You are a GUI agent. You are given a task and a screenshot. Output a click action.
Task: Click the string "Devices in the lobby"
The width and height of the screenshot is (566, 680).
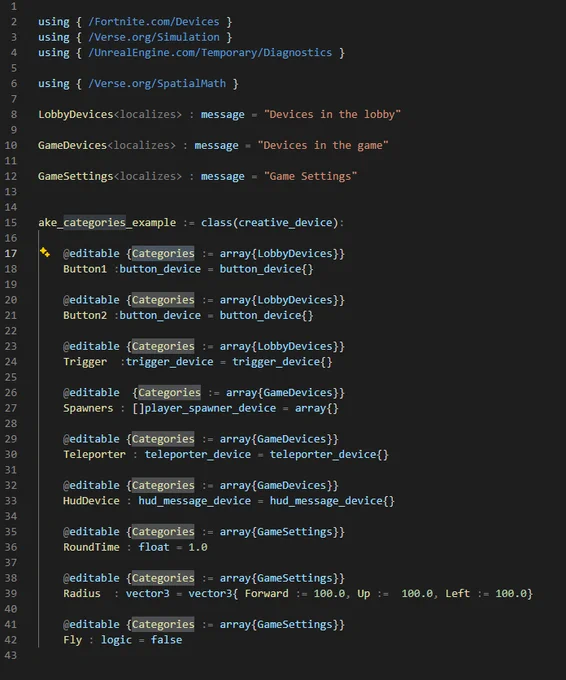332,114
